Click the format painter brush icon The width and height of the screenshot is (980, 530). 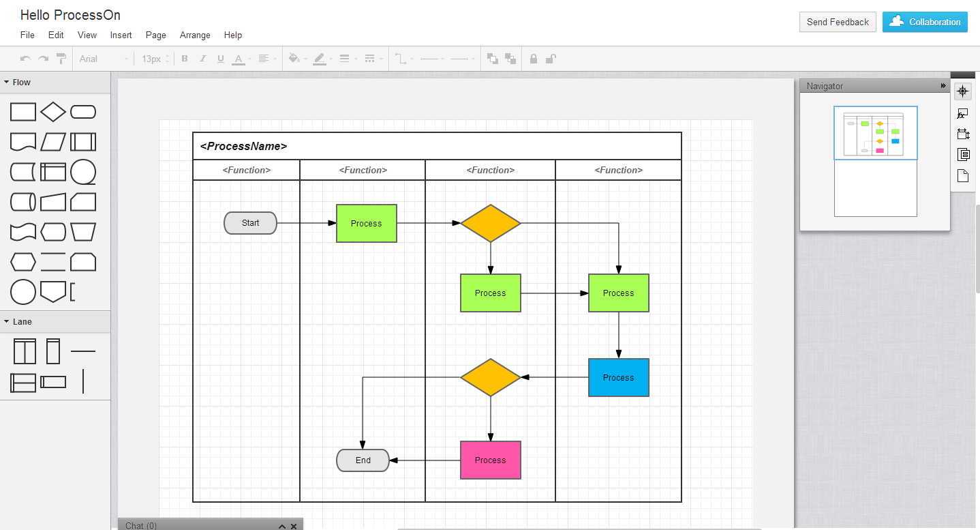(61, 59)
